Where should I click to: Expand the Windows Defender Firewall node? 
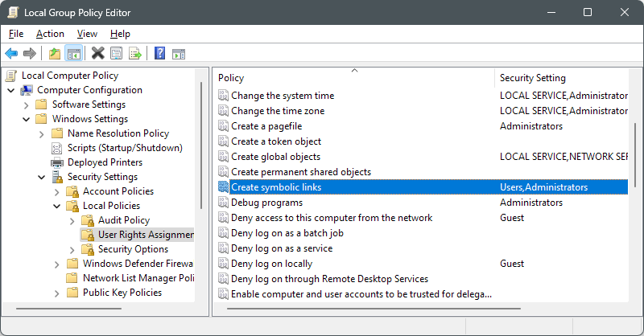[57, 264]
